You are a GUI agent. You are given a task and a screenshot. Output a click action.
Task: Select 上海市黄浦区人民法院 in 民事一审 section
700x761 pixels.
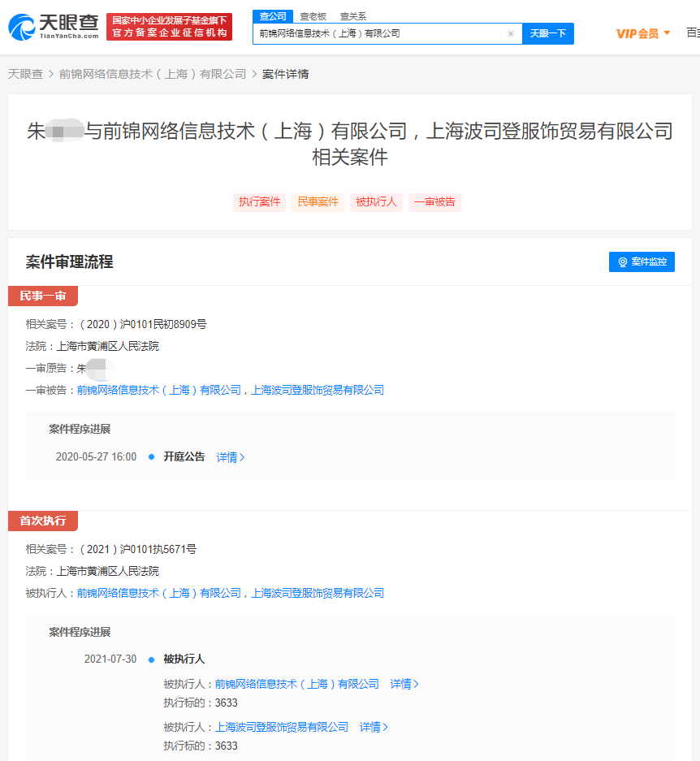tap(108, 346)
